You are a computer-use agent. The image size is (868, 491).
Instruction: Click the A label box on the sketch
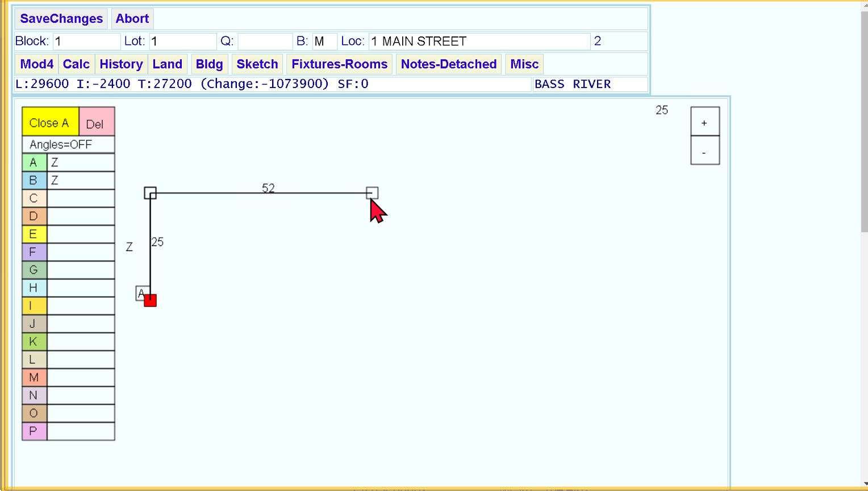(141, 293)
